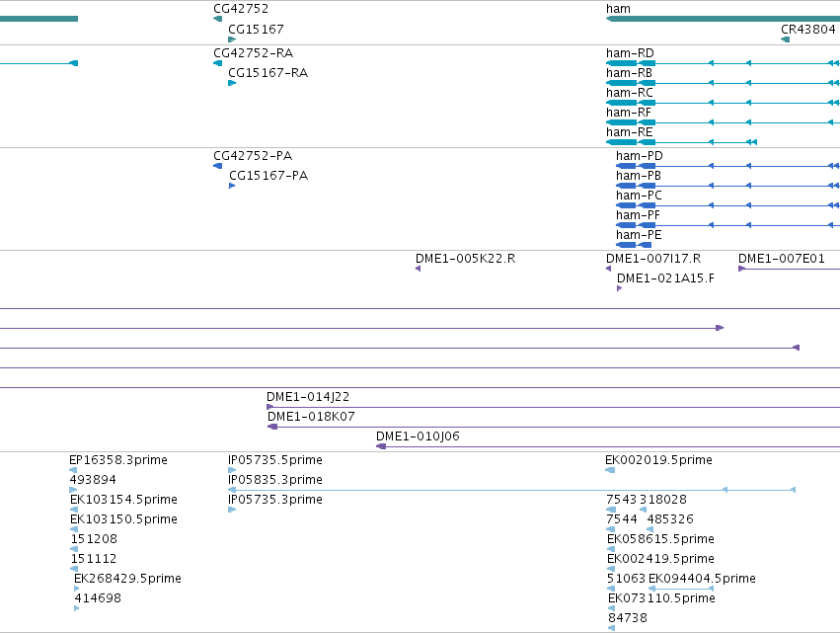Open the ham-RD transcript label
840x633 pixels.
click(x=630, y=53)
